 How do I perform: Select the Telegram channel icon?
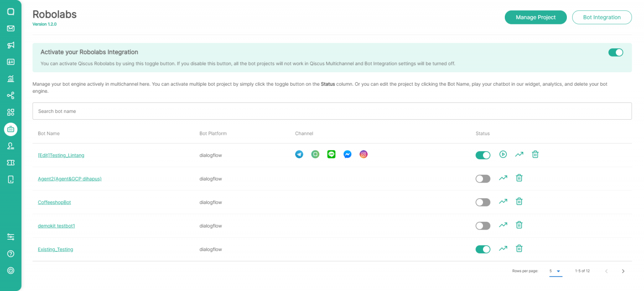point(299,154)
